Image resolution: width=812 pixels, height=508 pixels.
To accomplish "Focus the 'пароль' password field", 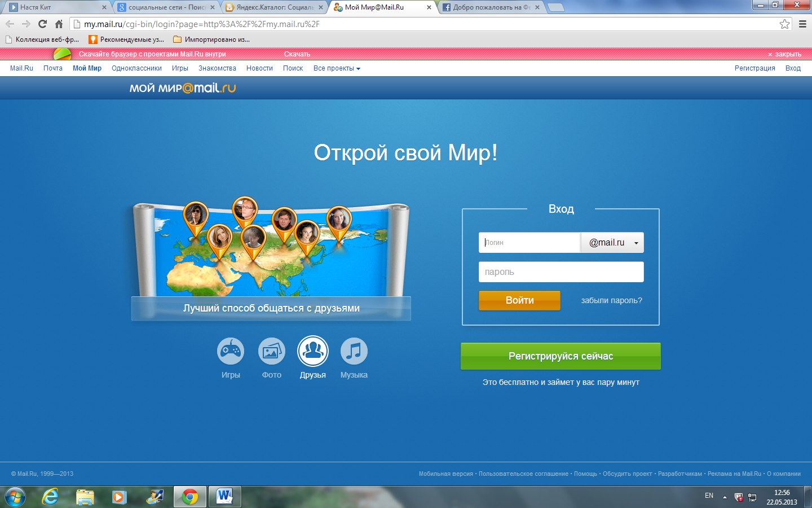I will (x=561, y=272).
